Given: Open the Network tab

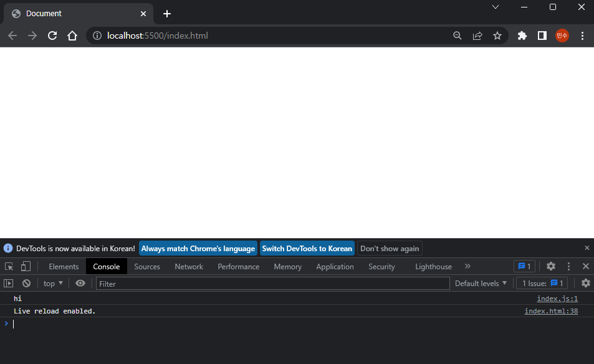Looking at the screenshot, I should point(189,267).
